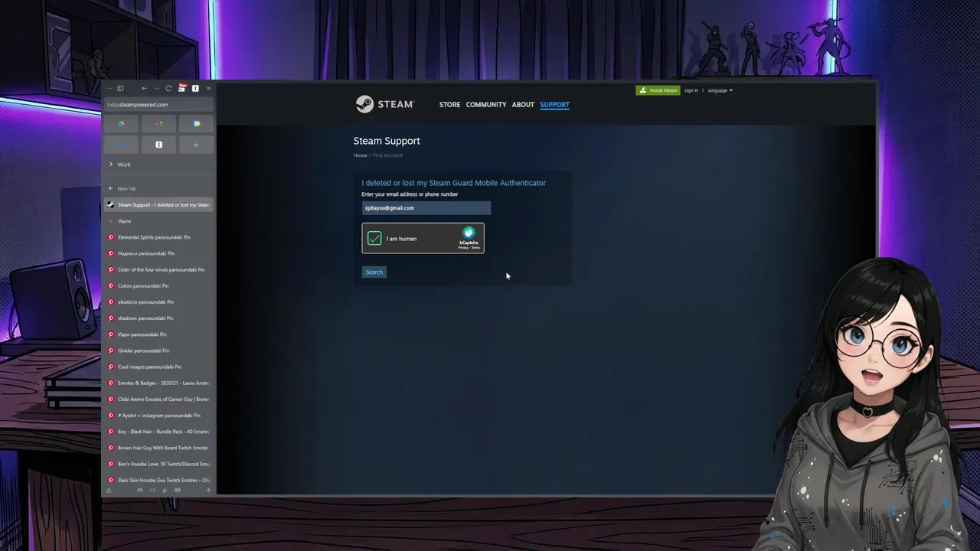
Task: Open the Google Calendar pinned tab
Action: [197, 123]
